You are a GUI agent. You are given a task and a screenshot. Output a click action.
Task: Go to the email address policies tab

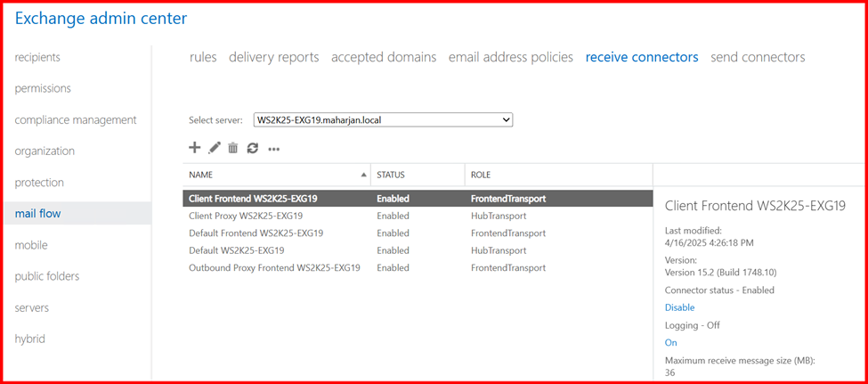510,57
